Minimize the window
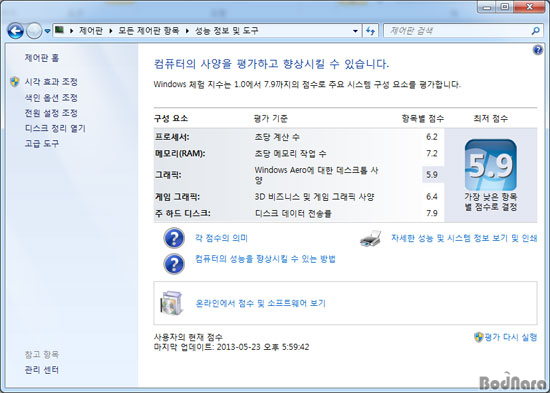 tap(487, 7)
